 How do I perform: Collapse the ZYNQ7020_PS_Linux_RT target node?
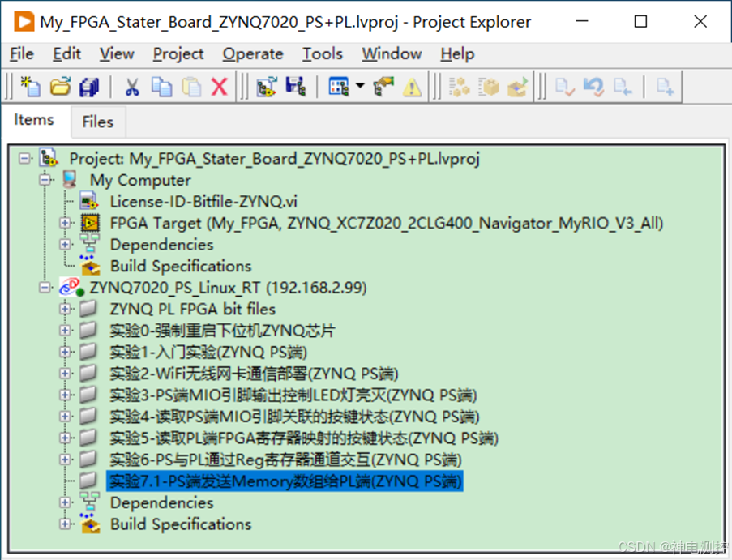[45, 288]
